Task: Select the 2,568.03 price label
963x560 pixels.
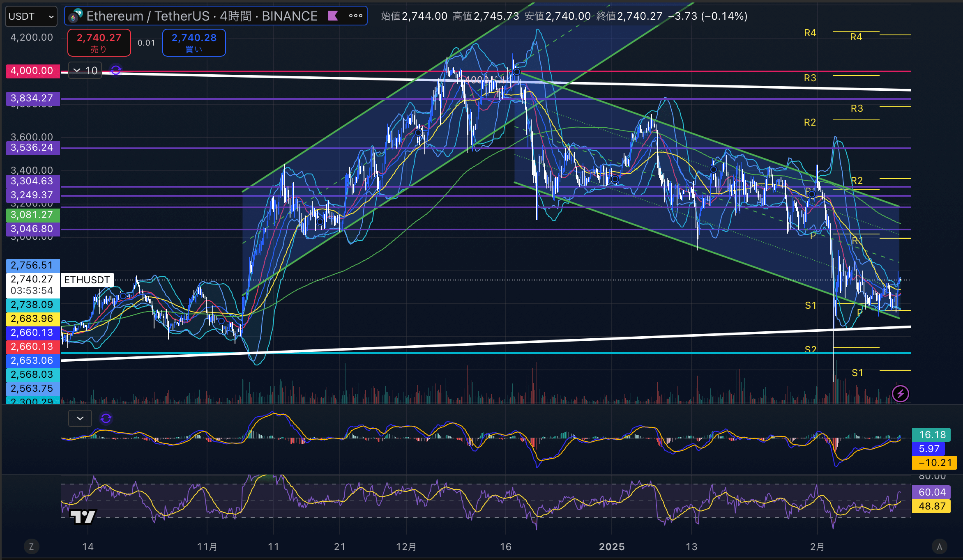Action: [32, 374]
